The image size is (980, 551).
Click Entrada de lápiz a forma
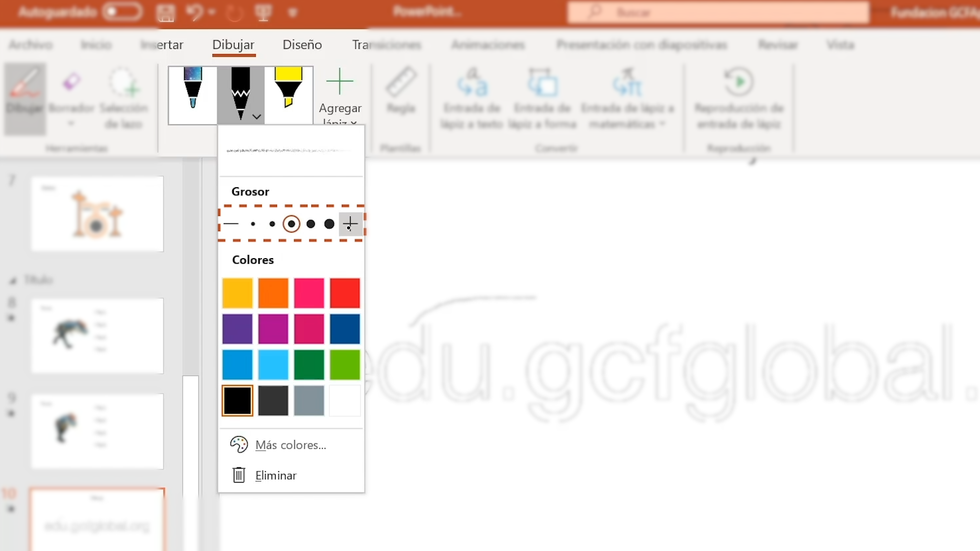point(542,98)
